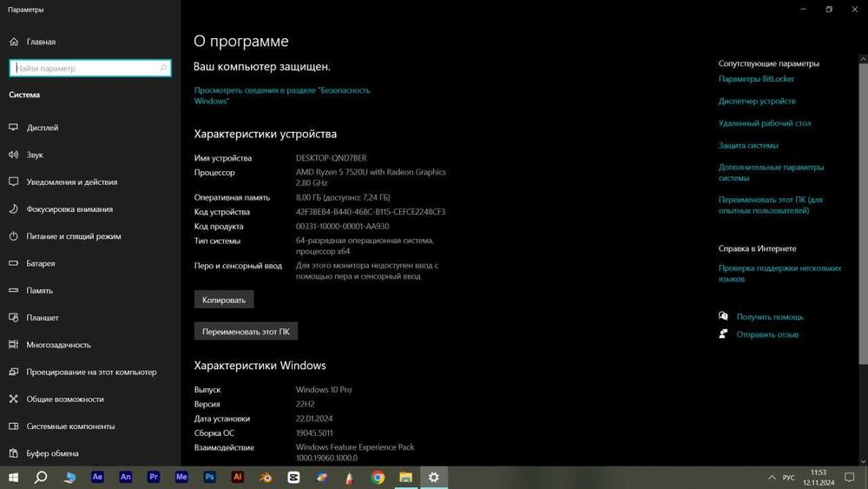Open the taskbar search magnifier

(x=41, y=478)
